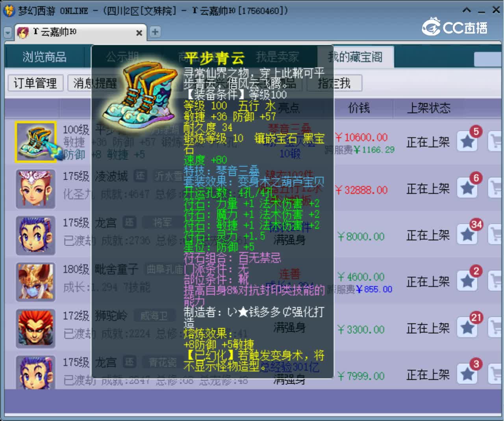Open the 凌波城 character avatar
Screen dimensions: 504x421
point(35,189)
